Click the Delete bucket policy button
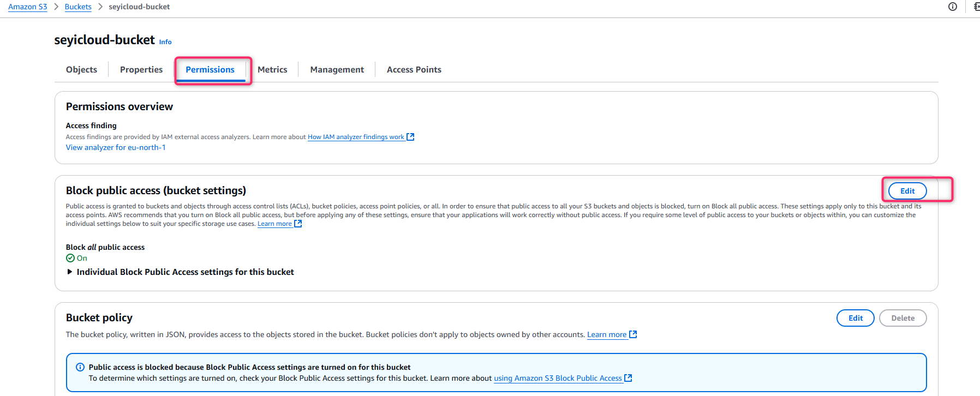 point(903,318)
